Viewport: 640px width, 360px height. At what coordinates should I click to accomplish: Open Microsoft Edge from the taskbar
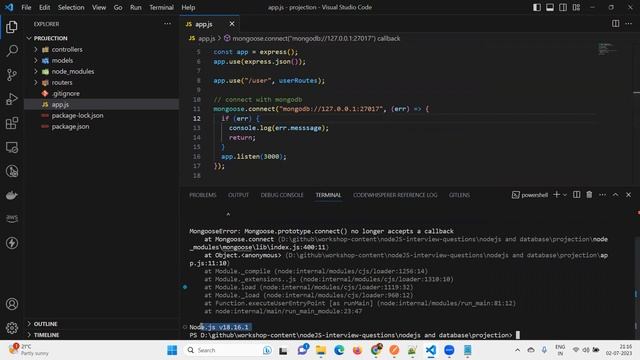[339, 350]
